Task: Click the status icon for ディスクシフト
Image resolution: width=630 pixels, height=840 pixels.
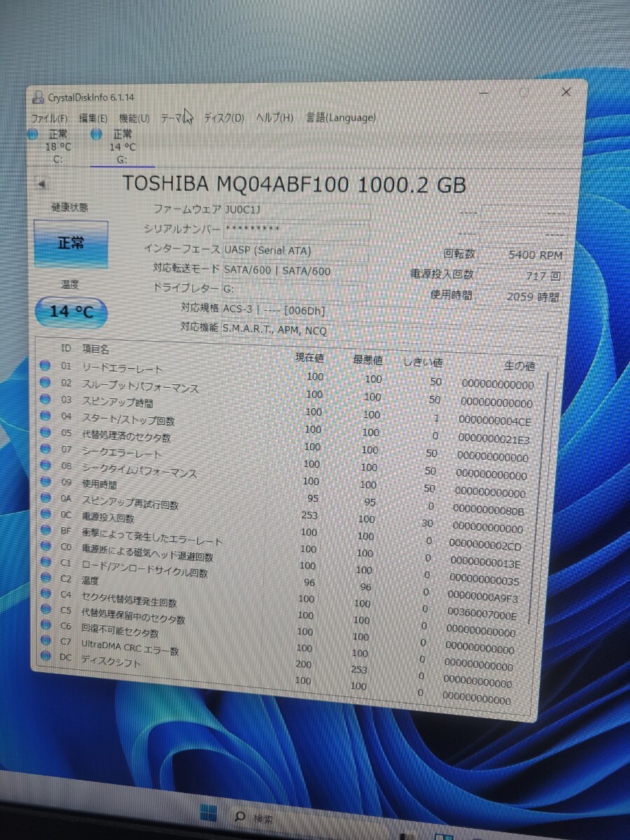Action: click(x=46, y=656)
